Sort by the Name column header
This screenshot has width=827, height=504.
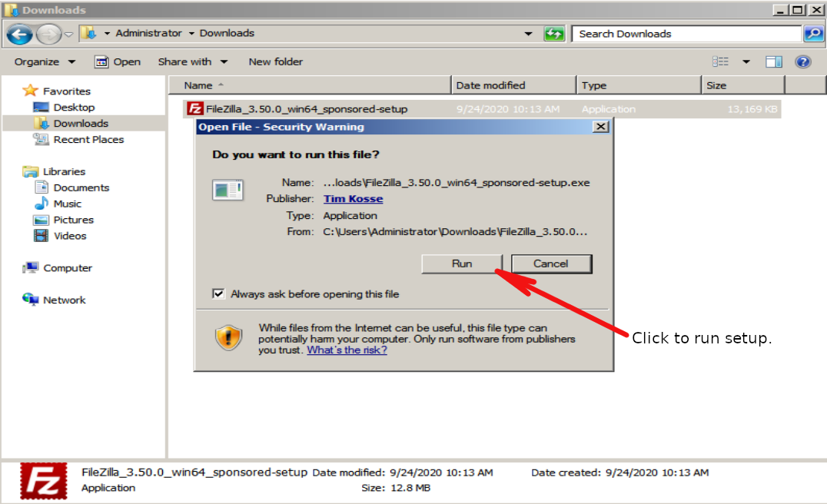pos(311,85)
